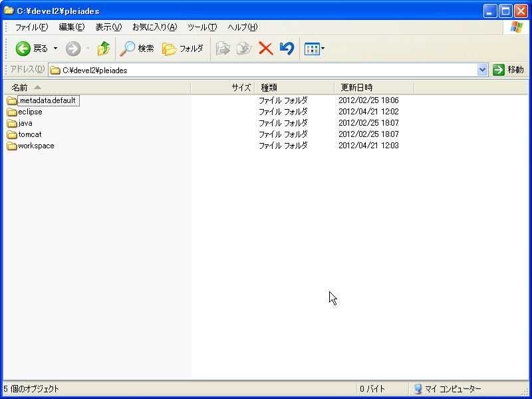Image resolution: width=532 pixels, height=399 pixels.
Task: Open the 編集(E) menu
Action: [72, 27]
